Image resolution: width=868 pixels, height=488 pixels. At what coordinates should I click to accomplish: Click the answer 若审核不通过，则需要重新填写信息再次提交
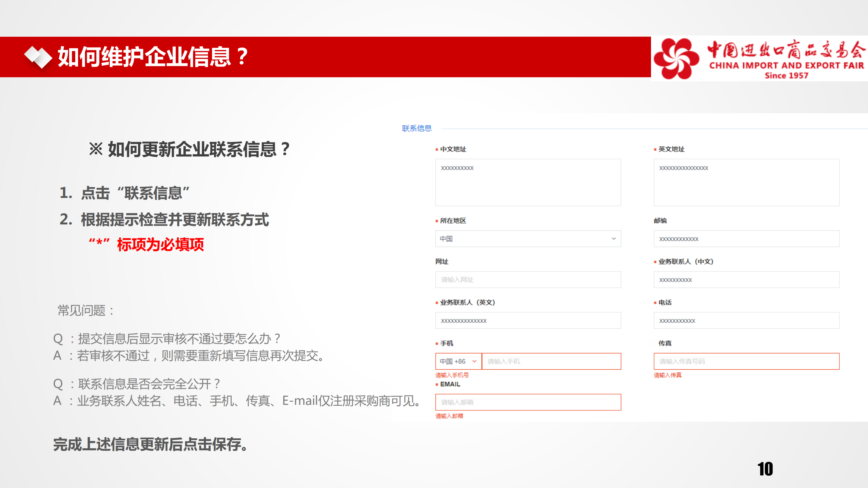(201, 355)
